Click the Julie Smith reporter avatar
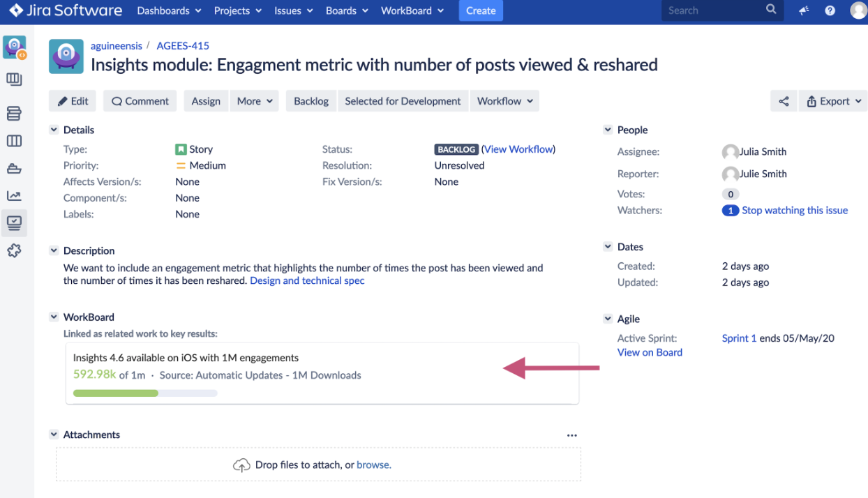This screenshot has width=868, height=498. tap(731, 174)
